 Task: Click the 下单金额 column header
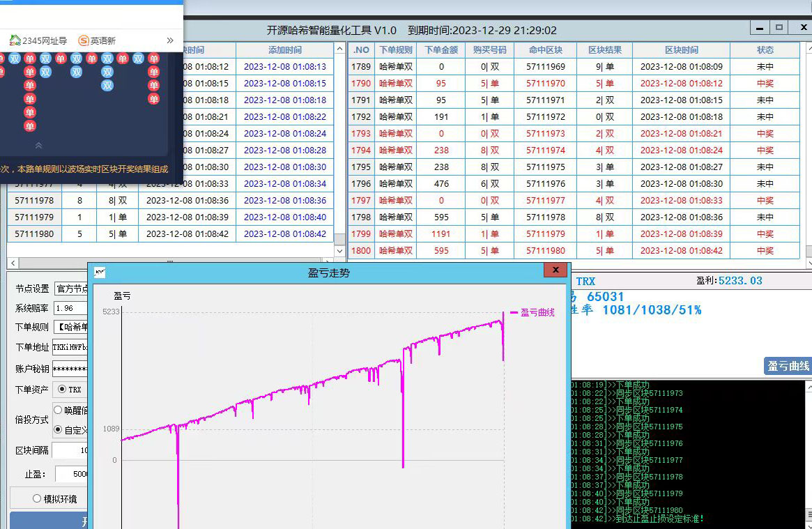tap(441, 50)
